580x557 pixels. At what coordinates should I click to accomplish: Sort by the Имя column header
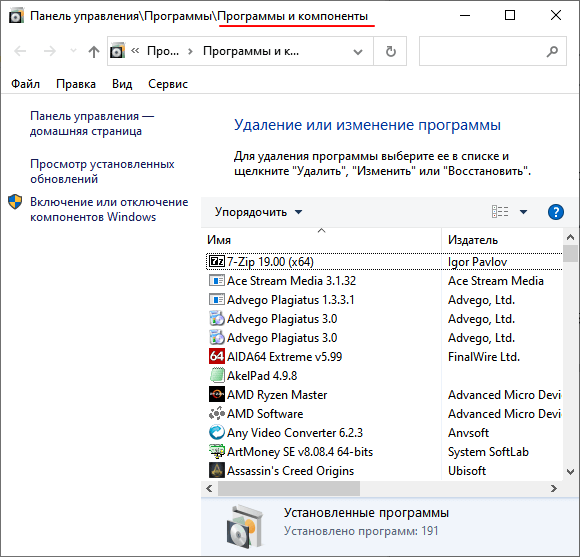[x=321, y=240]
